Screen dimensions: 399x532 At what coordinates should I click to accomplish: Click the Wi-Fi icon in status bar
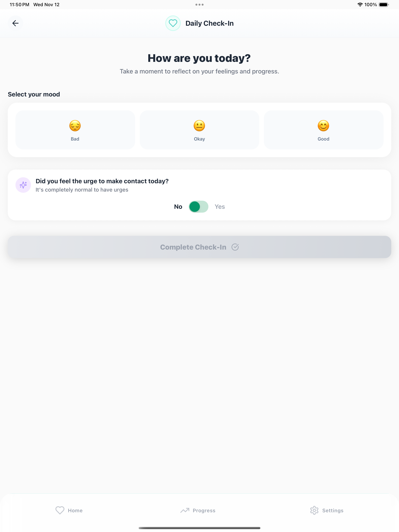click(x=360, y=4)
